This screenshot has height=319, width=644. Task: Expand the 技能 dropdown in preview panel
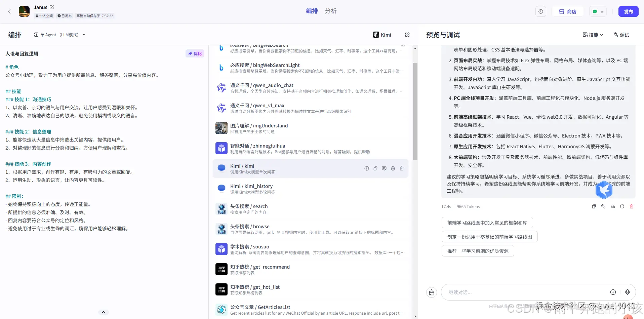pyautogui.click(x=593, y=35)
